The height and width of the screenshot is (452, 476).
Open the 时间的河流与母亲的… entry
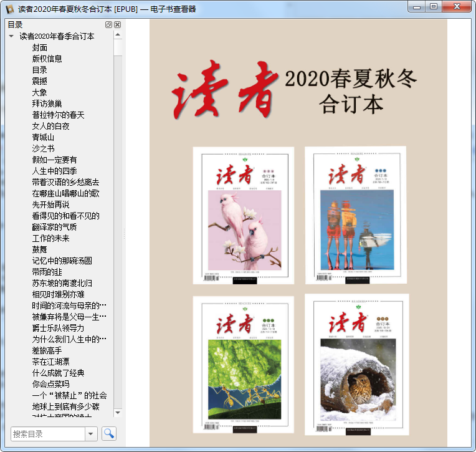pos(69,305)
